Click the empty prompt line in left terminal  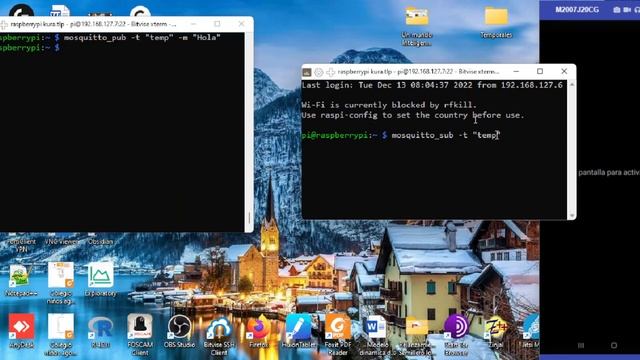tap(30, 48)
